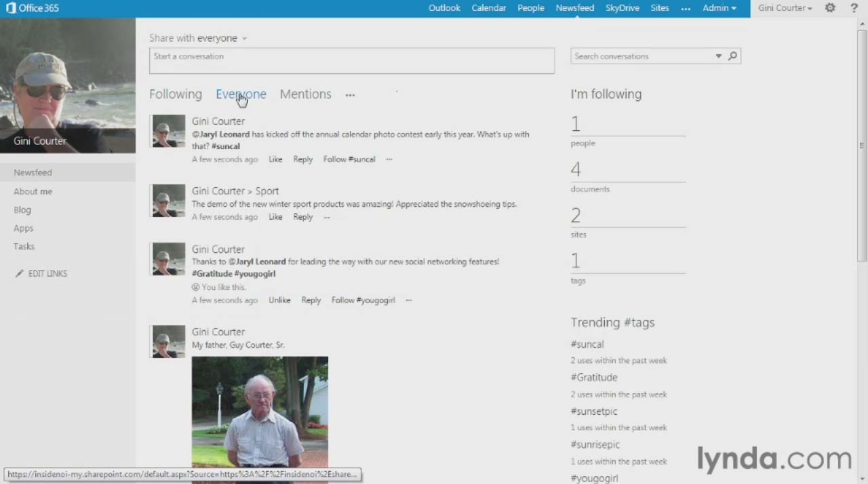Open the top navigation ellipsis menu
868x484 pixels.
coord(686,9)
